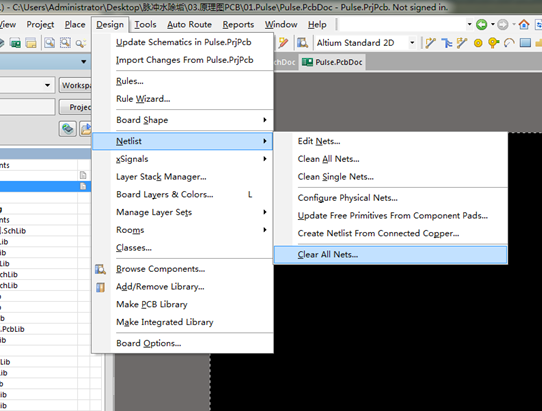Open the Place menu
The width and height of the screenshot is (542, 411).
(75, 25)
